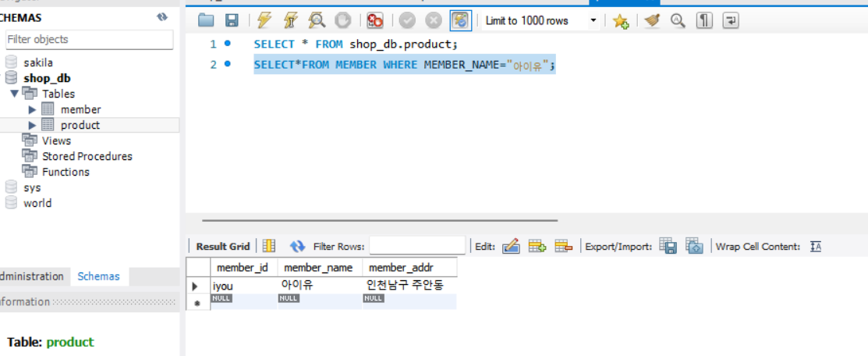The image size is (868, 356).
Task: Refresh schemas with double arrow icon
Action: pos(161,17)
